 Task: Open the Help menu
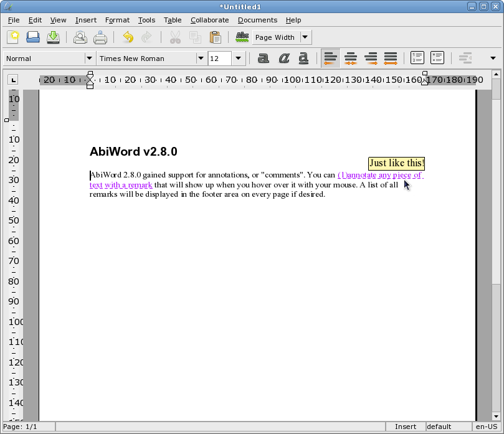coord(293,20)
